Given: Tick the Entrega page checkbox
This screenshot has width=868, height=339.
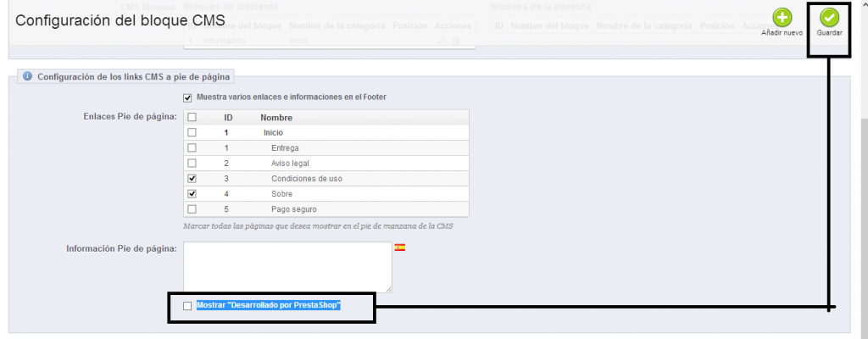Looking at the screenshot, I should pyautogui.click(x=192, y=148).
